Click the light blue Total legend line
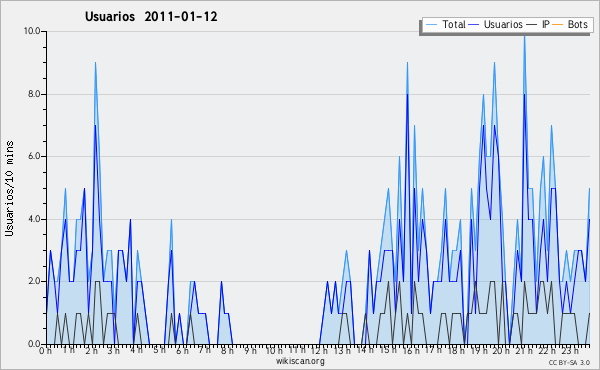The width and height of the screenshot is (600, 370). coord(431,25)
